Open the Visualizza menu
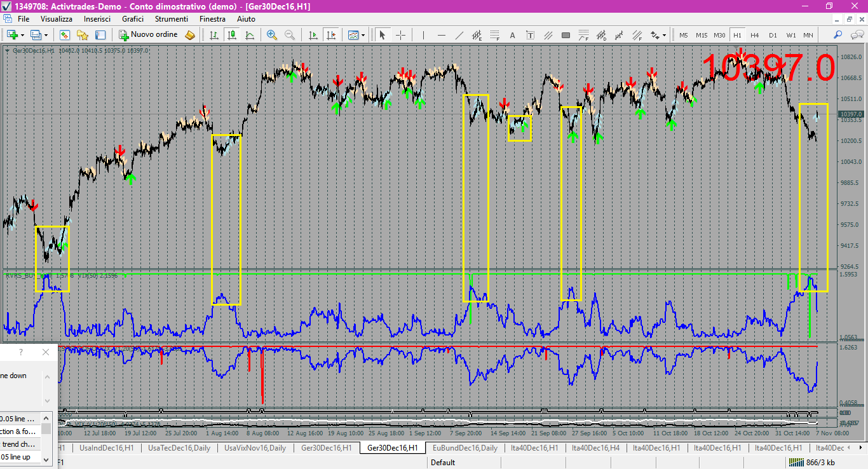Viewport: 868px width, 469px height. point(57,19)
